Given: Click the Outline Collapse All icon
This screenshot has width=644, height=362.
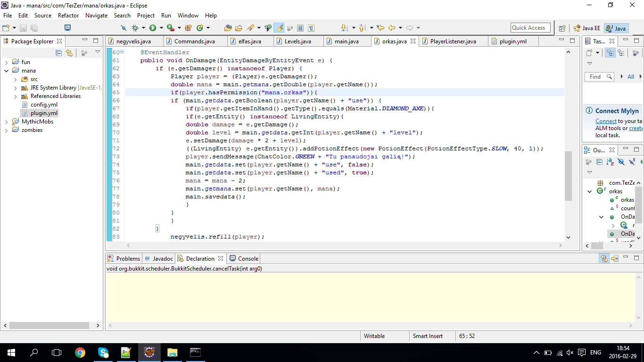Looking at the screenshot, I should (599, 162).
